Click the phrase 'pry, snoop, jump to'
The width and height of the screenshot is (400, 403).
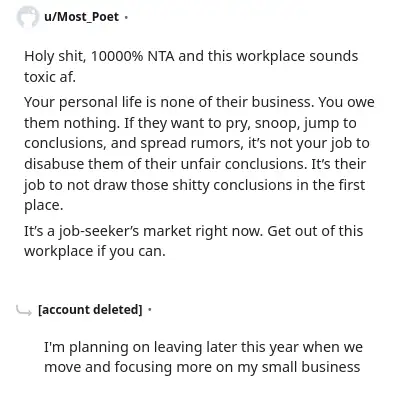291,123
